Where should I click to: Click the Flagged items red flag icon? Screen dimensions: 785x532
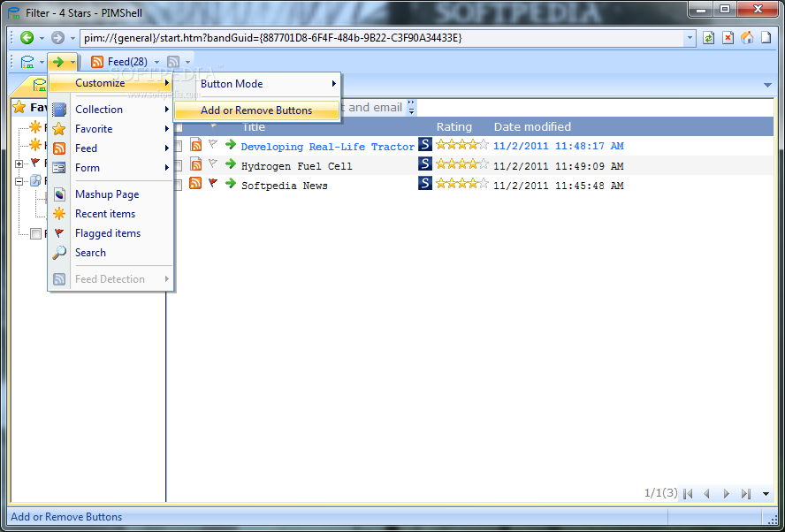pos(59,233)
